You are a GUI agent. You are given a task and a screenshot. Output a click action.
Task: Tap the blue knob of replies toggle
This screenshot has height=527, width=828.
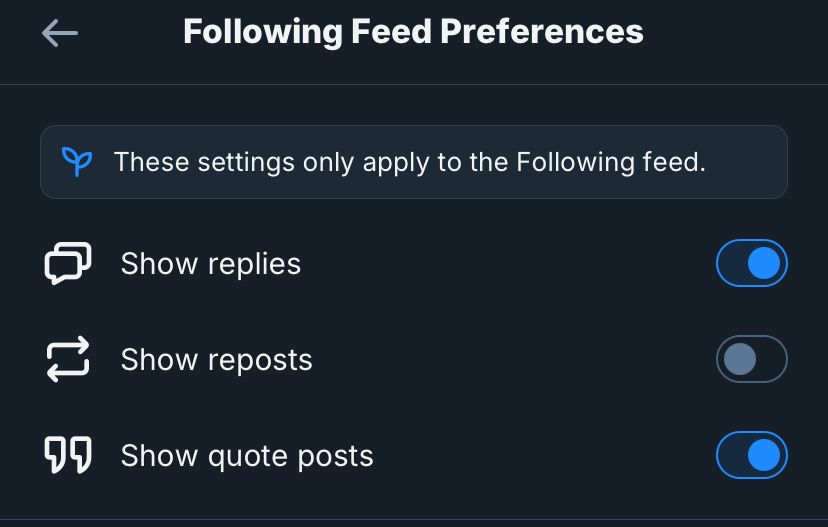(764, 263)
